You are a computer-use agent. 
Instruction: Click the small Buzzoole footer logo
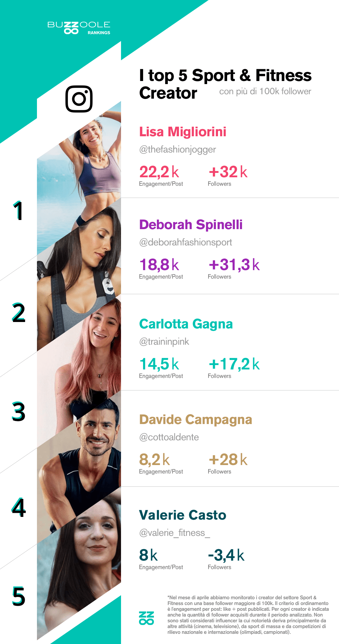click(146, 618)
